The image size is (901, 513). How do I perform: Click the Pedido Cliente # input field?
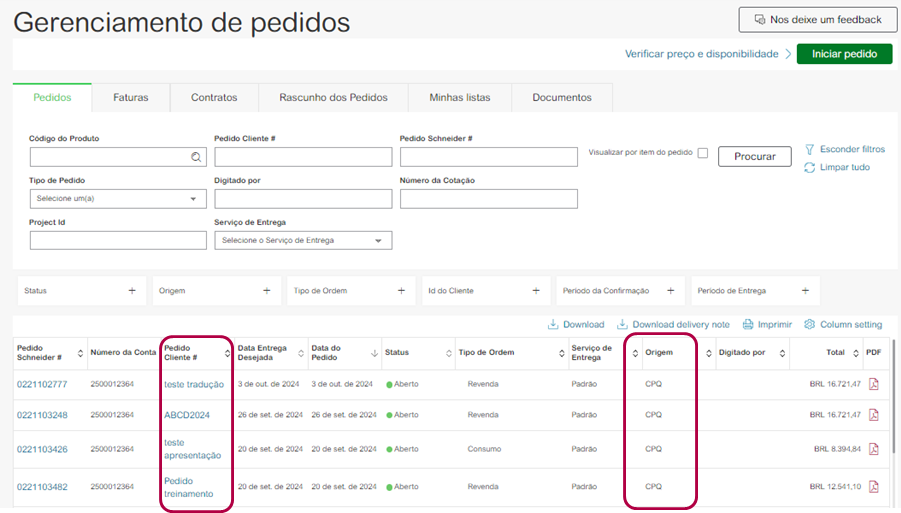point(303,157)
